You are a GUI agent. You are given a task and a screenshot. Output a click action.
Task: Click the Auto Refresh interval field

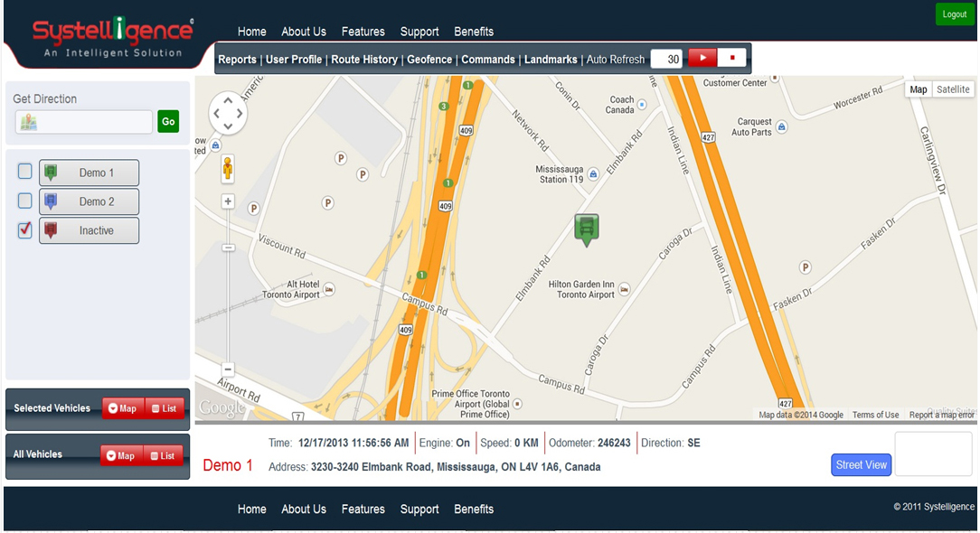pos(667,59)
